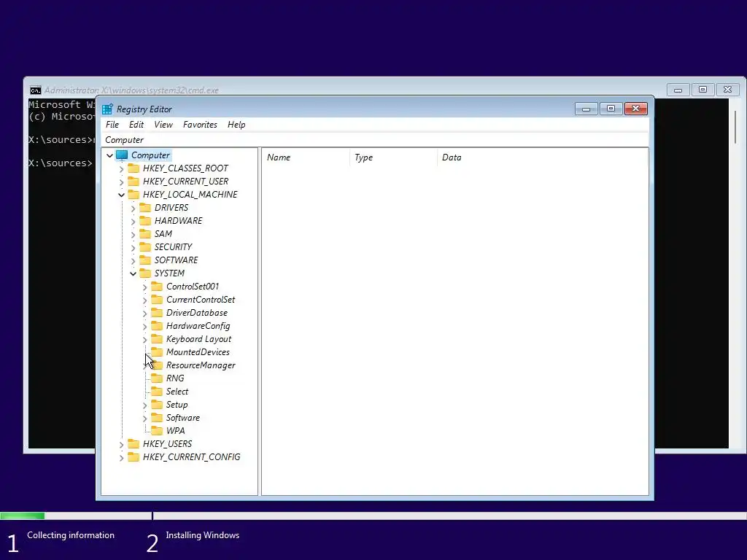The height and width of the screenshot is (560, 747).
Task: Click the RNG folder icon
Action: (157, 378)
